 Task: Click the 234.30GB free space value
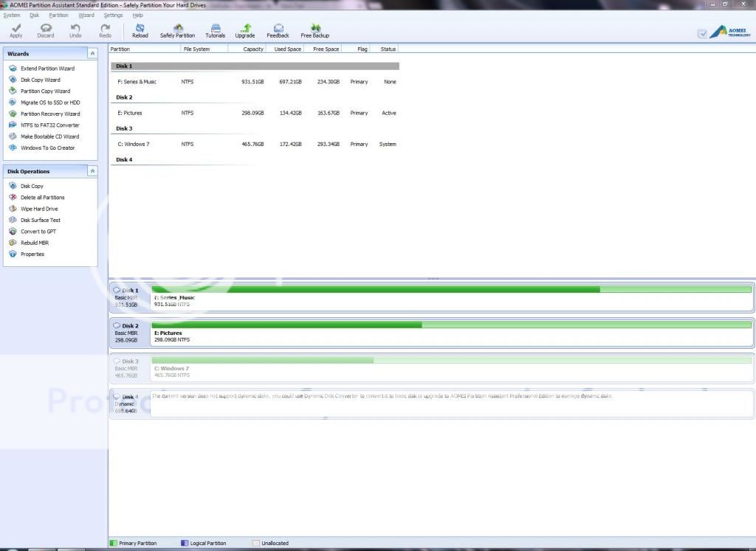[x=329, y=82]
